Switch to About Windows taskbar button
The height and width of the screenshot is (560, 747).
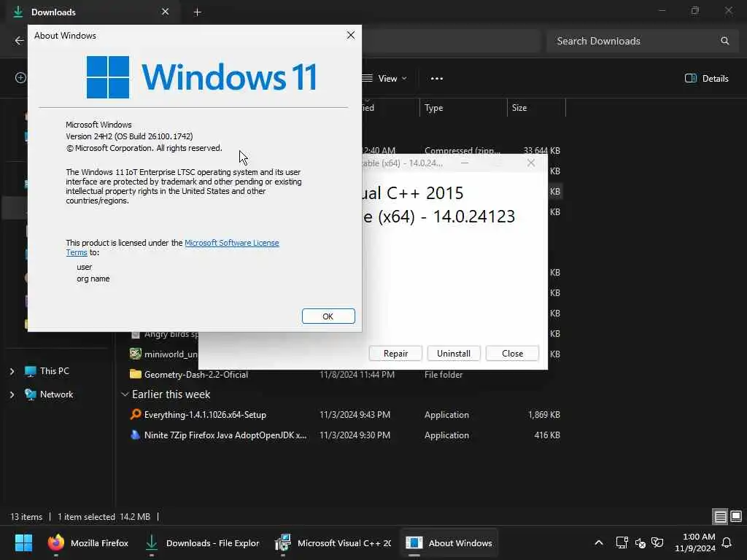point(449,542)
